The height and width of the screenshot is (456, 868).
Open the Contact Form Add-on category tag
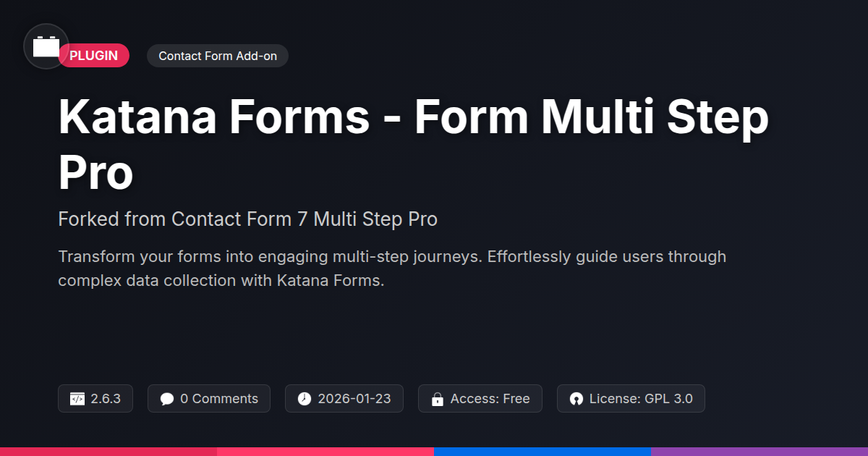coord(217,56)
